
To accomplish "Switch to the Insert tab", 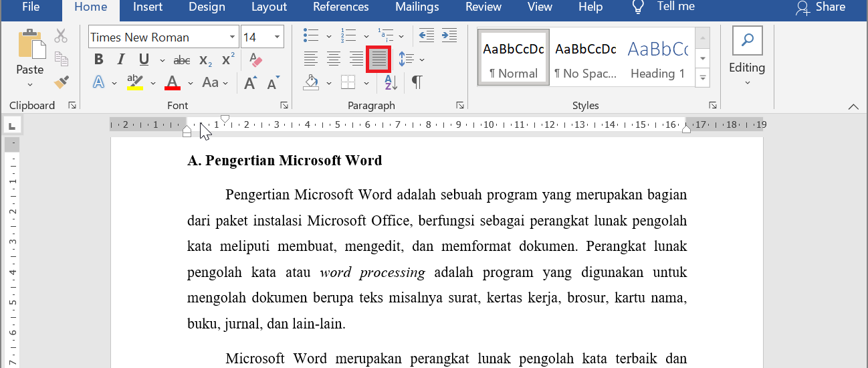I will pos(148,7).
